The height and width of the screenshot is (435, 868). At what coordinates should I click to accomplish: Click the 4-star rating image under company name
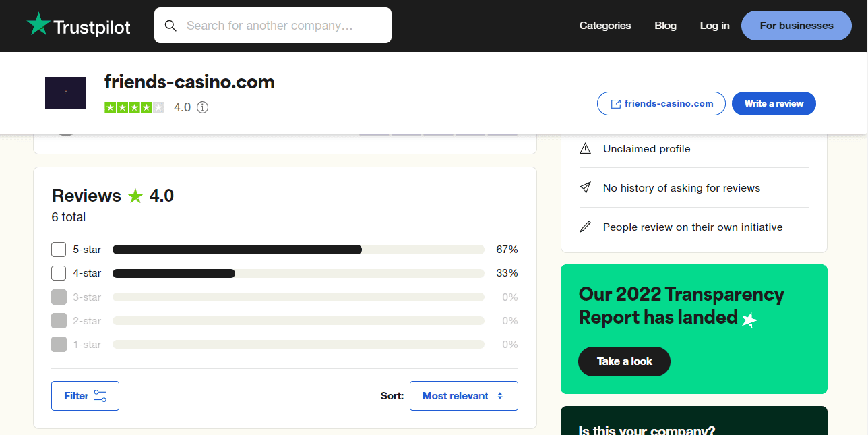coord(134,107)
